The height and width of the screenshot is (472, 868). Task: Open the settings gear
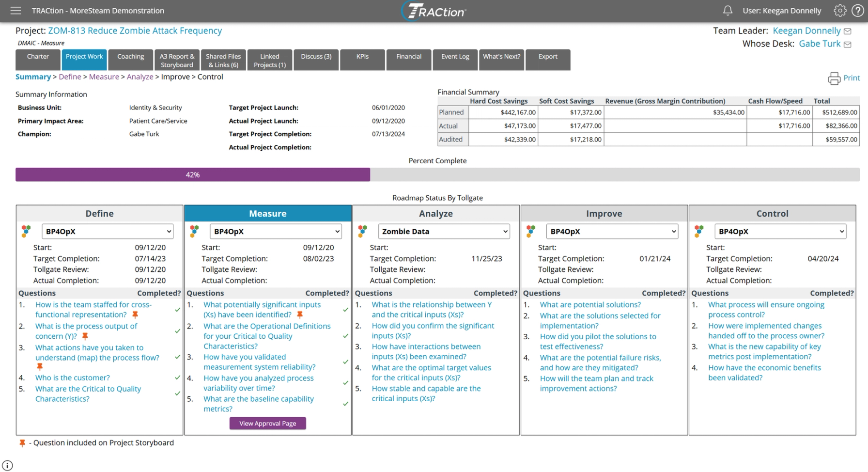pyautogui.click(x=840, y=10)
